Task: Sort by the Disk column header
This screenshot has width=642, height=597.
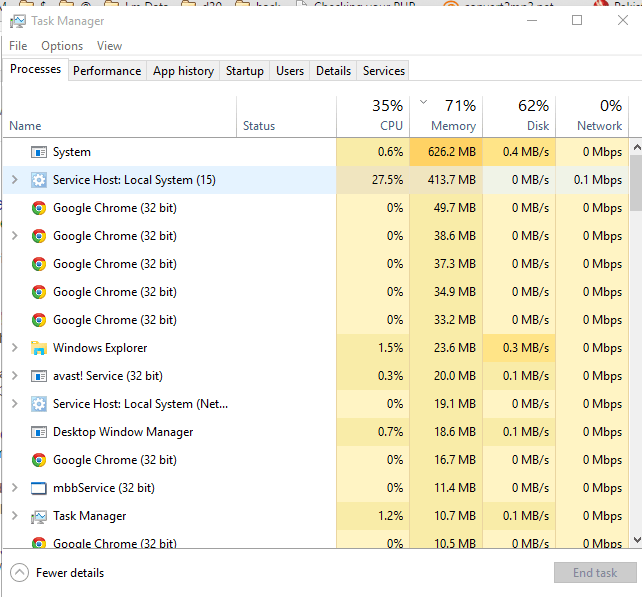Action: [519, 117]
